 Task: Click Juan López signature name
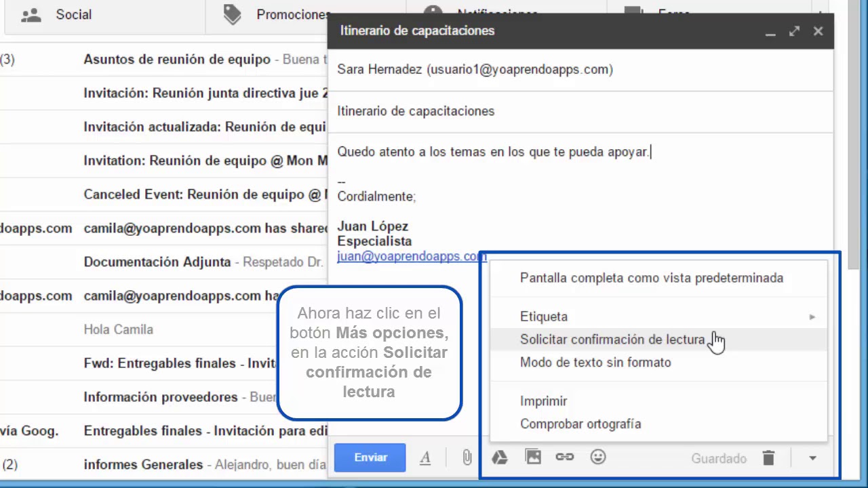[372, 226]
